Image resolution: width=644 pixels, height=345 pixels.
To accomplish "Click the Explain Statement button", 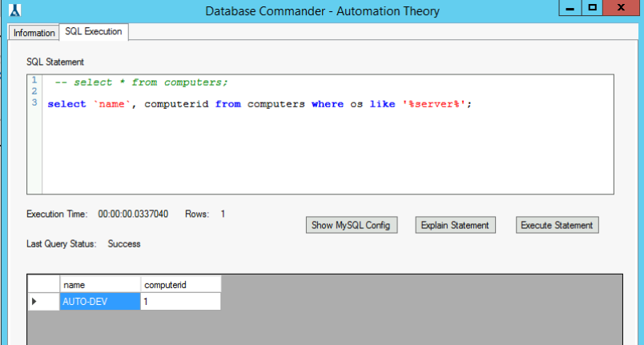I will [x=455, y=225].
